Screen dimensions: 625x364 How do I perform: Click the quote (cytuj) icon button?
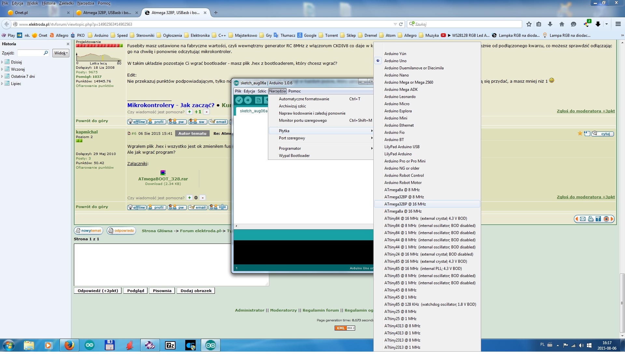(x=602, y=134)
